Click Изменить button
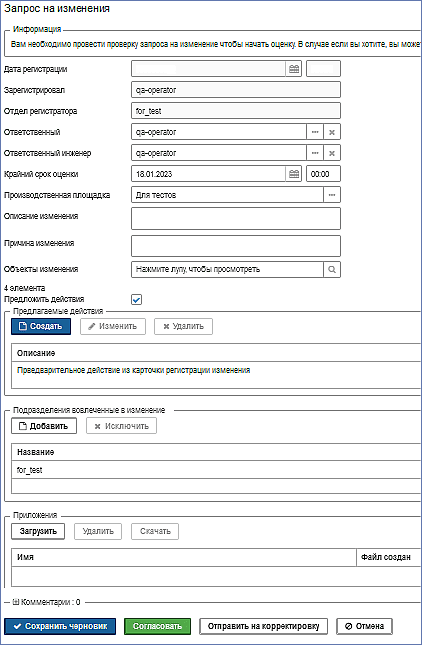The image size is (422, 645). tap(113, 326)
